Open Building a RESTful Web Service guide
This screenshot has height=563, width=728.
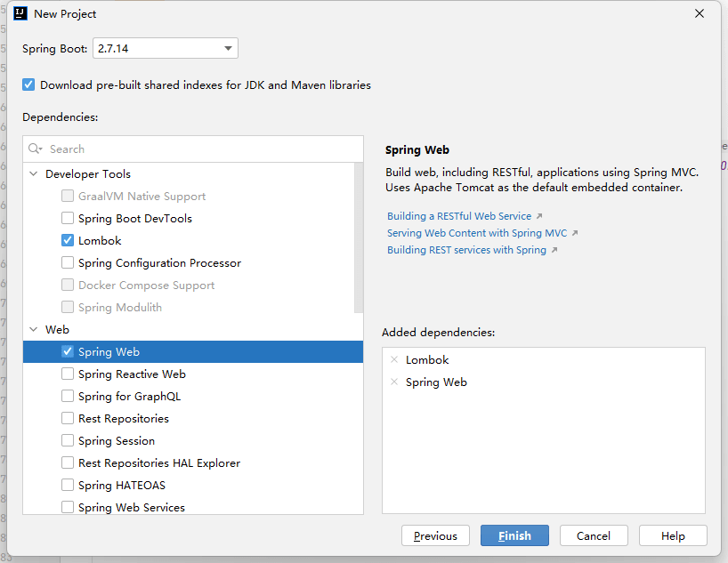pos(459,216)
